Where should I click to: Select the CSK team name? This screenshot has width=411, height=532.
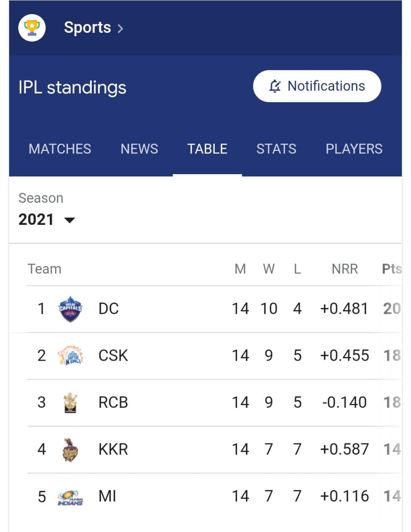[x=113, y=356]
